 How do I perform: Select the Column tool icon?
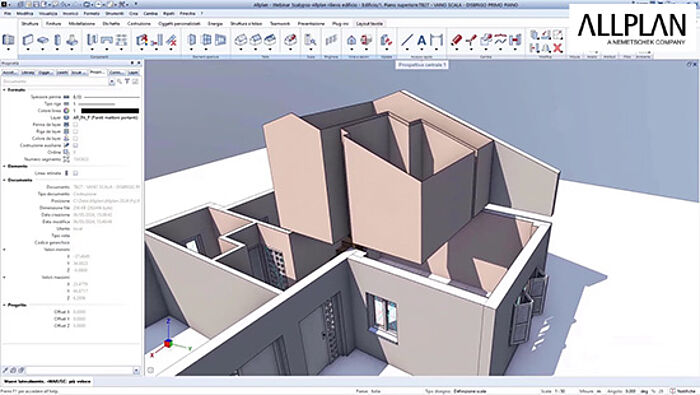[57, 40]
